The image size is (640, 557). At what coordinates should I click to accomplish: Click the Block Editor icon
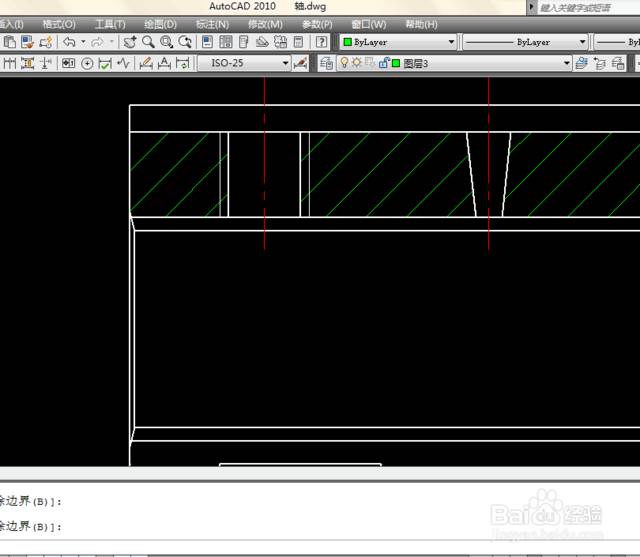pos(46,42)
